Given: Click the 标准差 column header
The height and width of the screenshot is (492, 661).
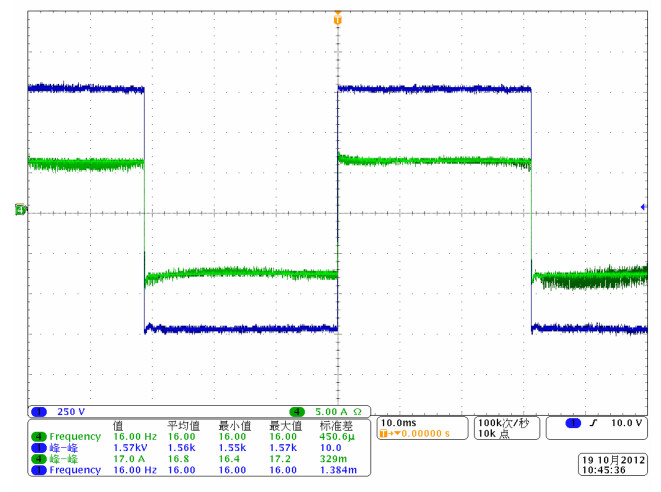Looking at the screenshot, I should pos(333,425).
